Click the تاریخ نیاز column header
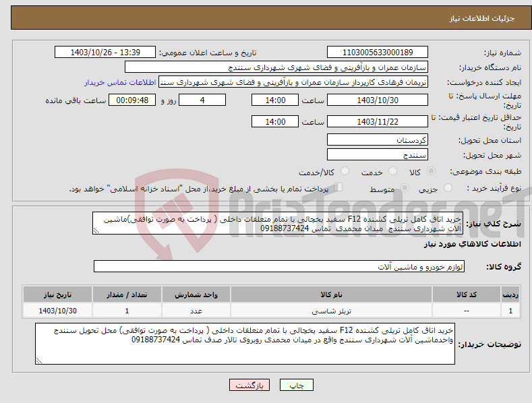This screenshot has width=532, height=403. 58,294
